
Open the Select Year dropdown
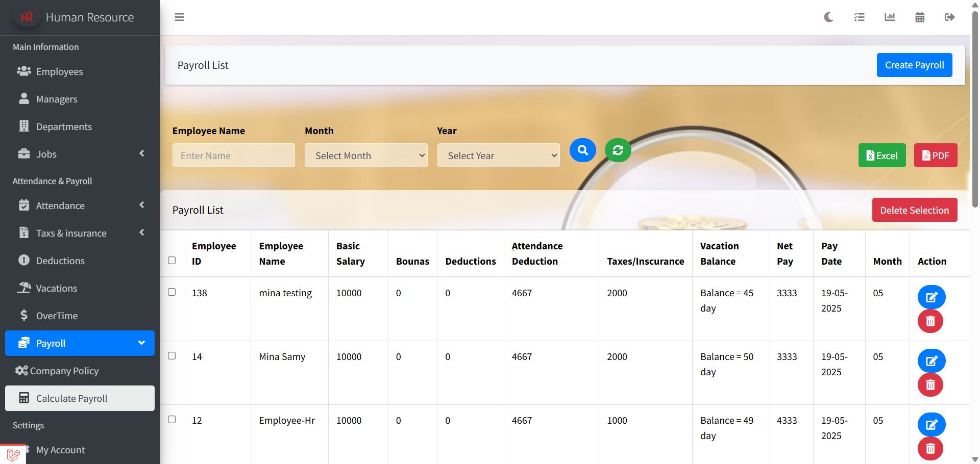coord(498,156)
